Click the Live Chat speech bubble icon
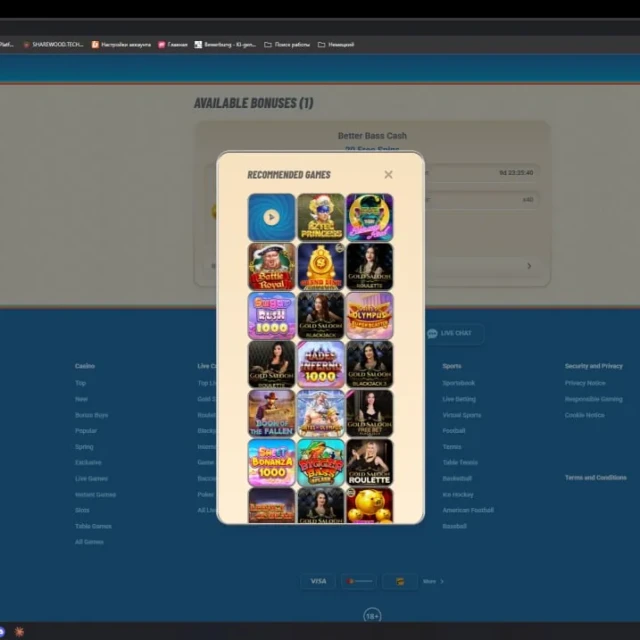Viewport: 640px width, 640px height. point(432,333)
